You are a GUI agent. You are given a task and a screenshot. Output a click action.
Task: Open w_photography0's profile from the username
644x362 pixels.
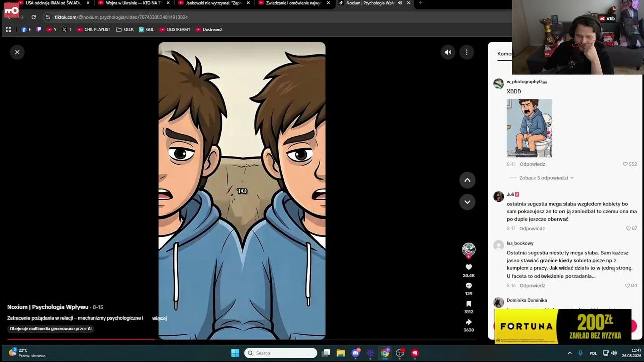pos(524,82)
